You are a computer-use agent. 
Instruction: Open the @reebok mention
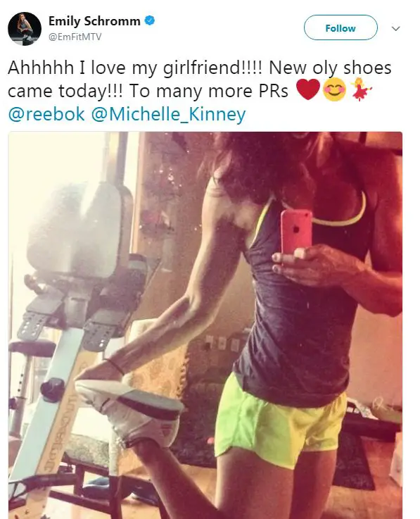coord(46,114)
